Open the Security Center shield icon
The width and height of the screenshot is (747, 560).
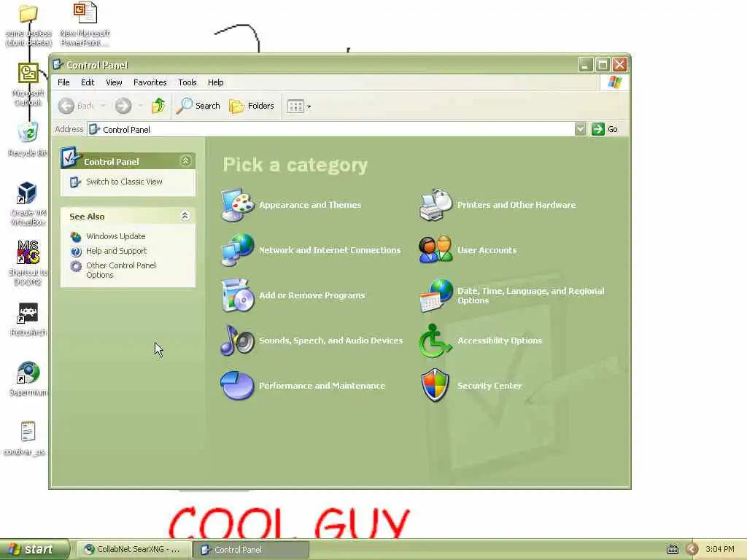click(x=436, y=386)
